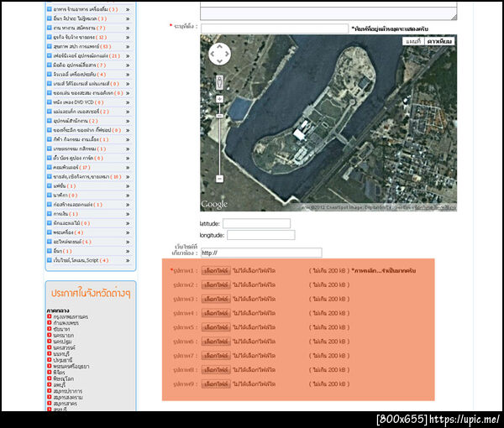Expand arrow on หนัง เพลง DVD VCD row
This screenshot has height=428, width=504.
tap(128, 102)
